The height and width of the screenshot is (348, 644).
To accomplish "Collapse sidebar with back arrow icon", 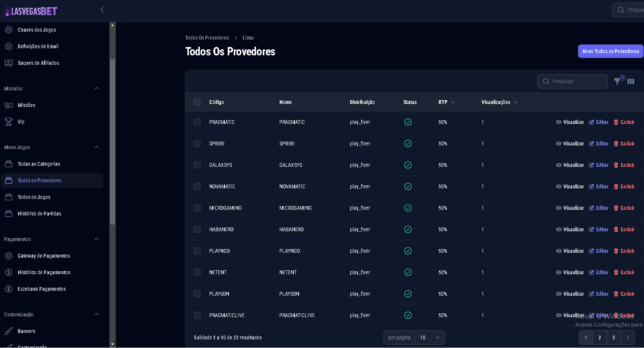I will coord(102,10).
